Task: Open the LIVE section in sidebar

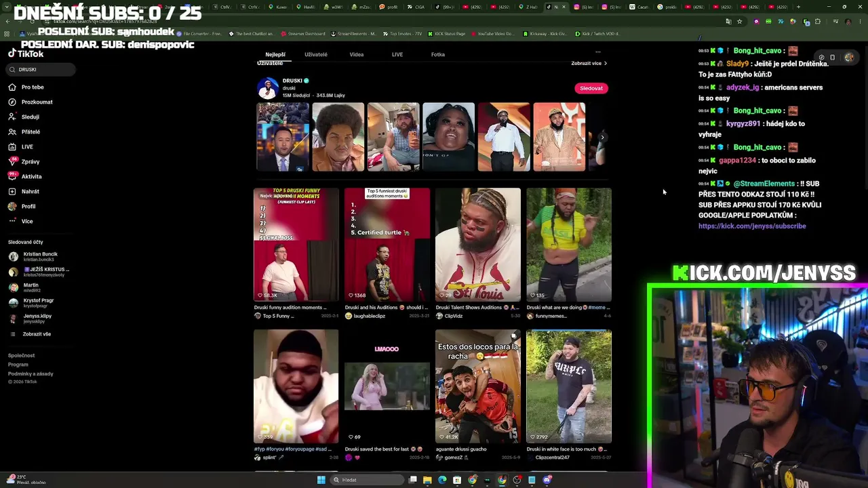Action: click(22, 146)
